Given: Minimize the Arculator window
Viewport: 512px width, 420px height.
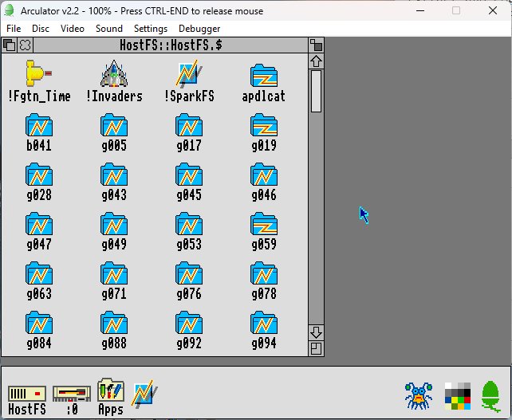Looking at the screenshot, I should tap(420, 11).
